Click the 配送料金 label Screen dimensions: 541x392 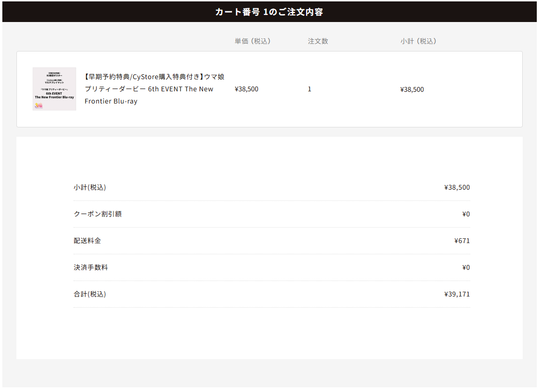coord(87,241)
